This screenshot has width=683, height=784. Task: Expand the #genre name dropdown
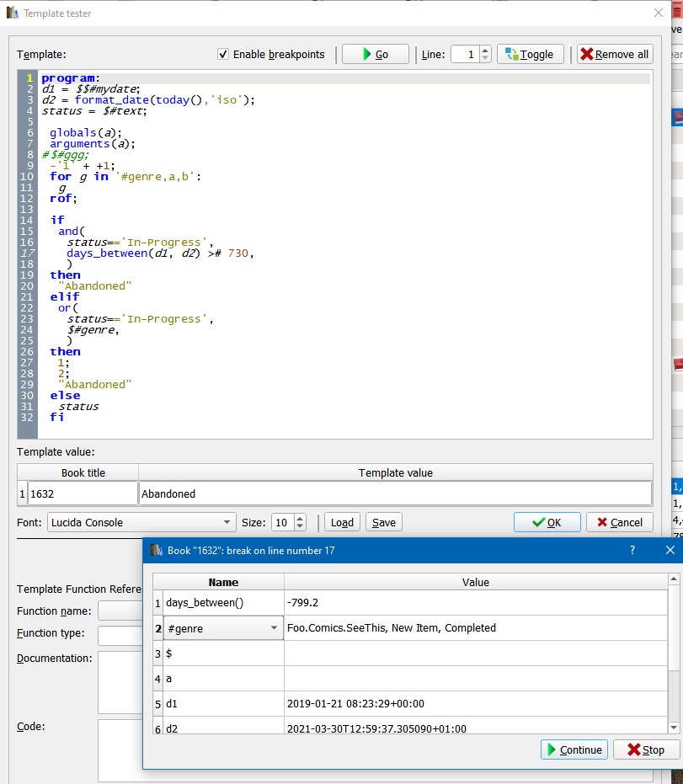[274, 627]
